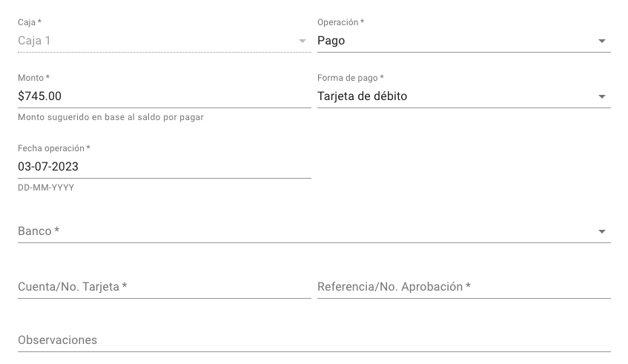
Task: Click the date field showing 03-07-2023
Action: [163, 167]
